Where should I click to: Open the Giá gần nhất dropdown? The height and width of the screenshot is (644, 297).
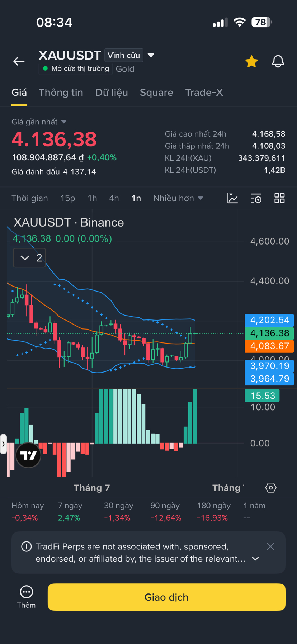pyautogui.click(x=39, y=122)
